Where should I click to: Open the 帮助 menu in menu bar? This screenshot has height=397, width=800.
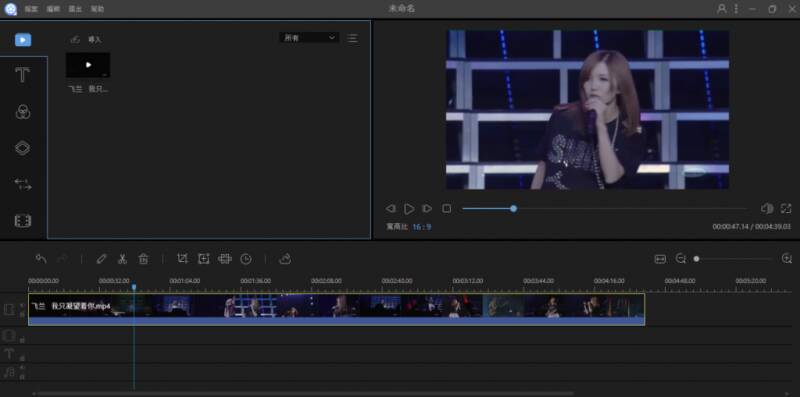click(97, 9)
